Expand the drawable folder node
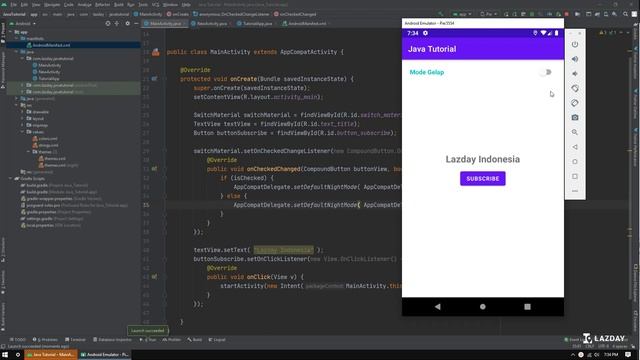This screenshot has height=360, width=640. tap(23, 112)
